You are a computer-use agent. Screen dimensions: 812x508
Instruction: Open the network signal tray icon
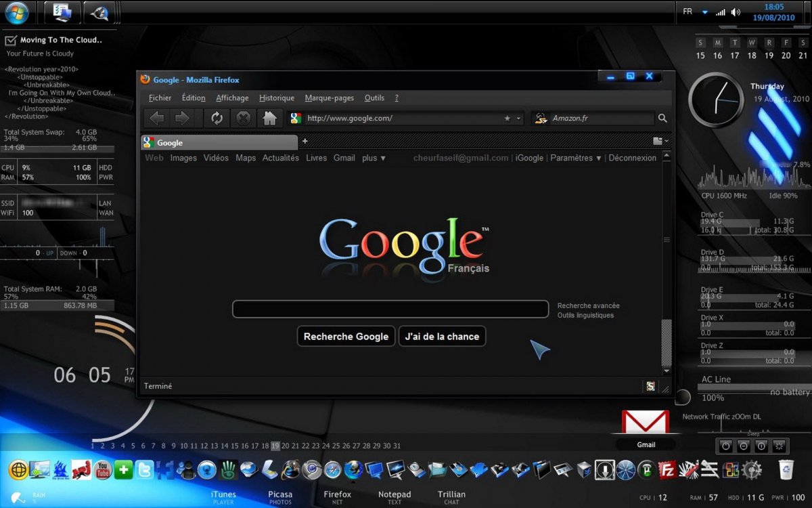tap(721, 12)
